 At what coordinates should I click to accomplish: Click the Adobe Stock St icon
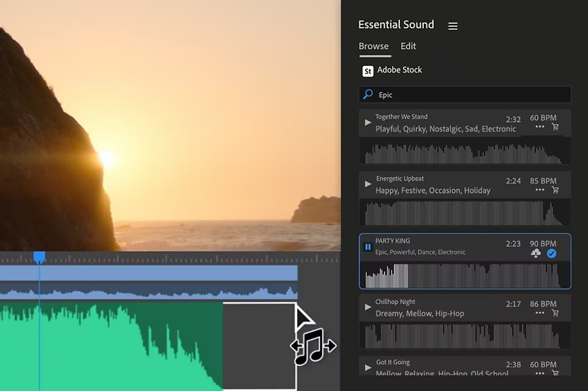tap(367, 71)
